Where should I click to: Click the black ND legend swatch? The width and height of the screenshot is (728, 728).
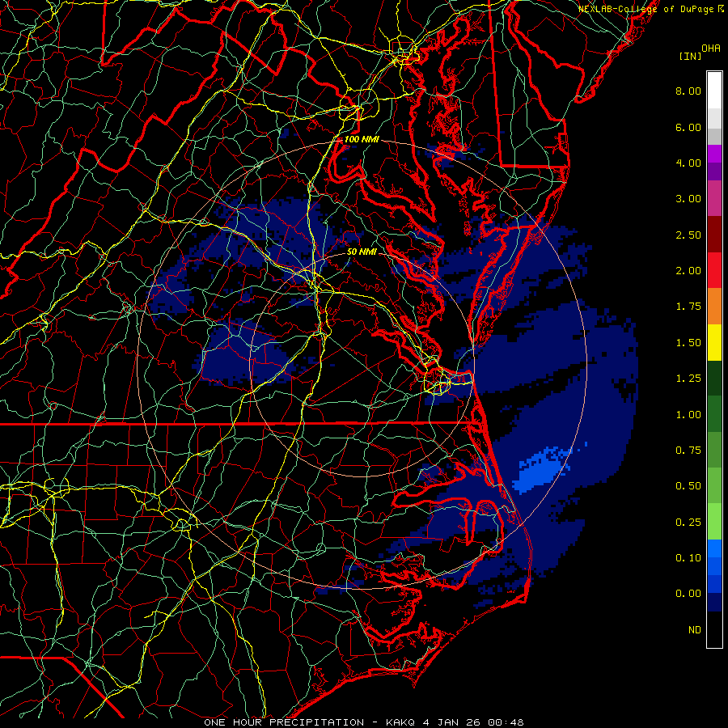[714, 629]
